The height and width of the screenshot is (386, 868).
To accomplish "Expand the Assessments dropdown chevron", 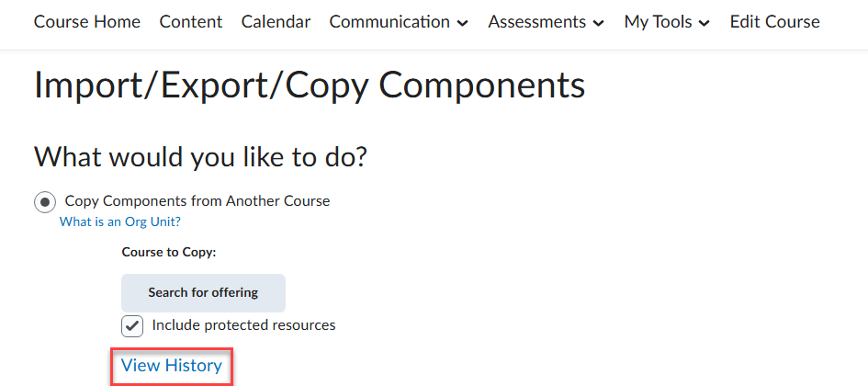I will point(599,23).
